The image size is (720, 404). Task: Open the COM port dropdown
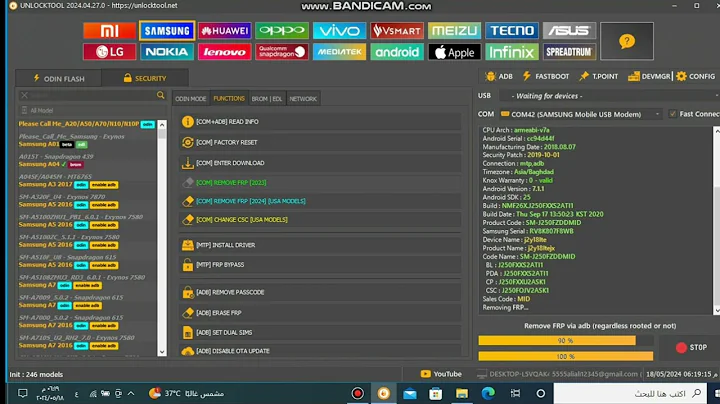coord(580,114)
